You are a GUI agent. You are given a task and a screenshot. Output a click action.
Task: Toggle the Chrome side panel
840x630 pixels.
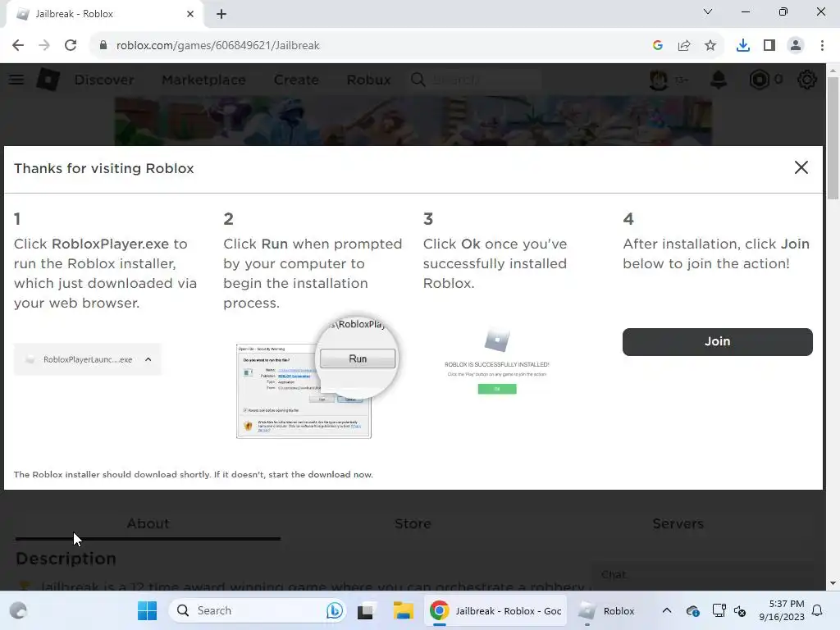coord(769,46)
